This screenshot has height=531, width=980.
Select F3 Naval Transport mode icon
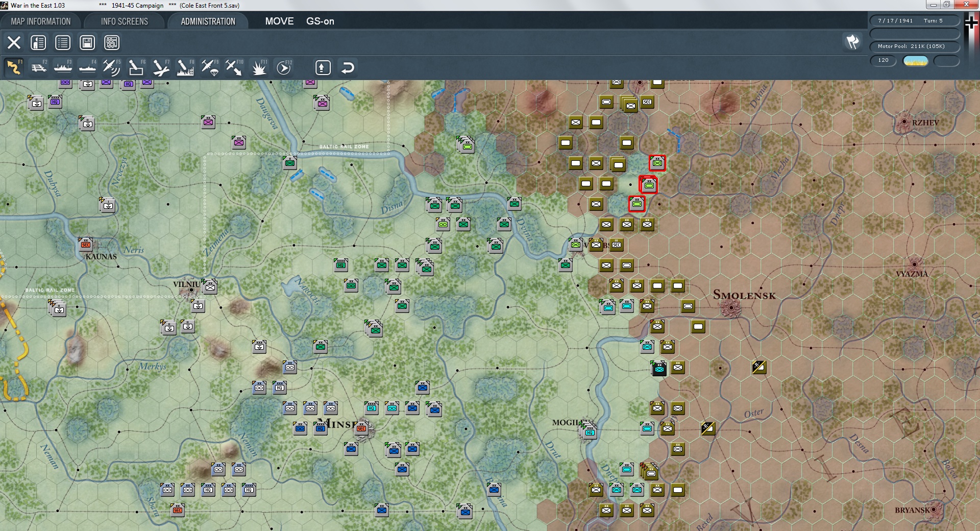point(63,67)
